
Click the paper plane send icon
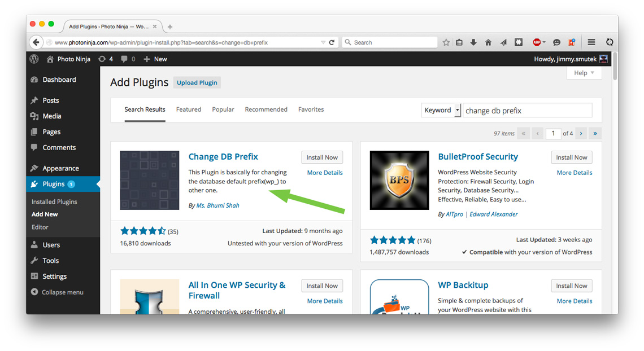point(503,42)
